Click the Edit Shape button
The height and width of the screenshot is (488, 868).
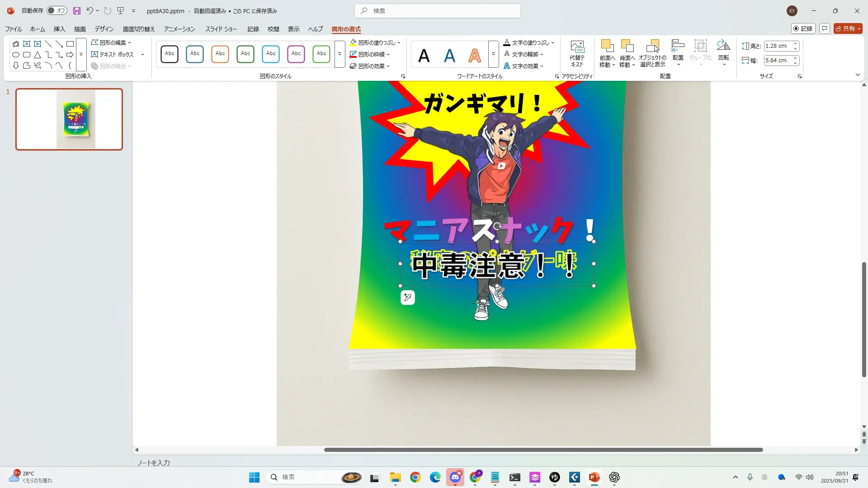111,42
